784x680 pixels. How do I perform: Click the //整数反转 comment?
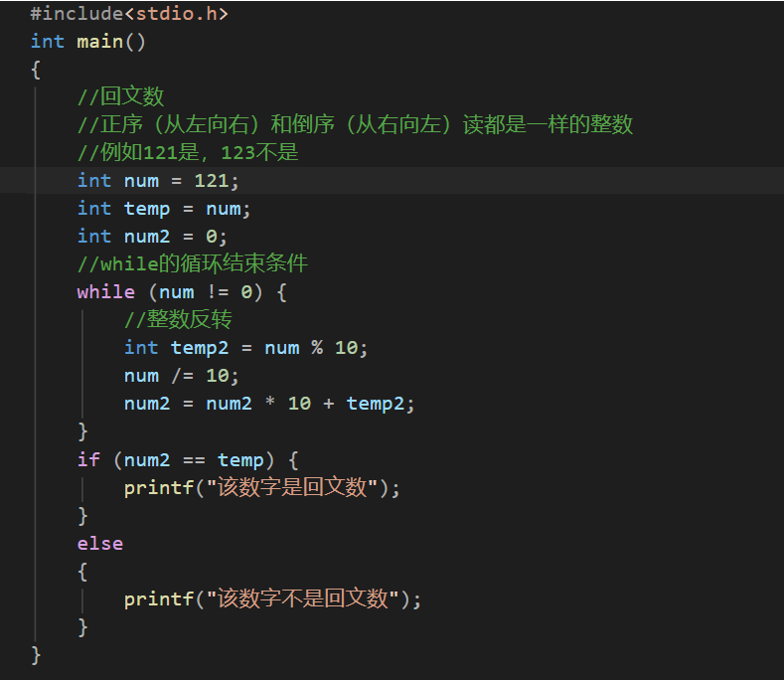tap(178, 319)
